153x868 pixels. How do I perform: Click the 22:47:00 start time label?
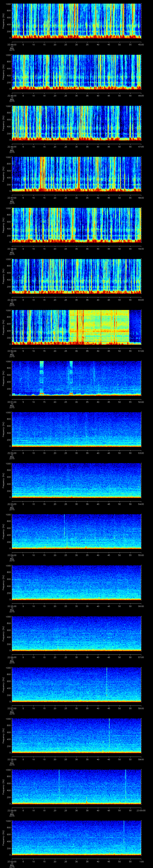[x=12, y=197]
